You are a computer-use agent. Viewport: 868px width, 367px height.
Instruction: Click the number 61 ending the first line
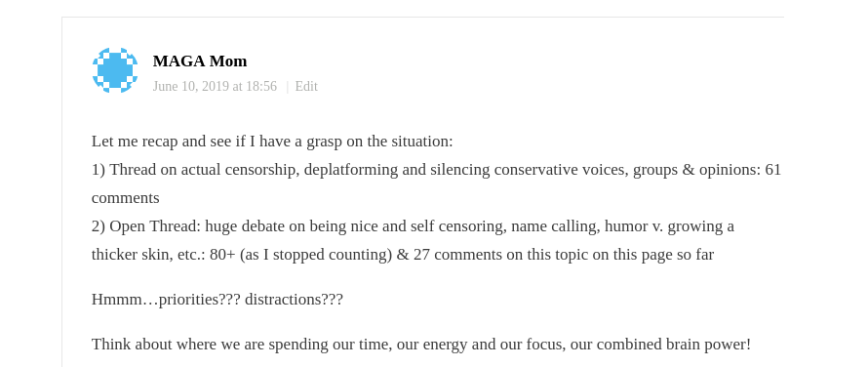[x=772, y=170]
